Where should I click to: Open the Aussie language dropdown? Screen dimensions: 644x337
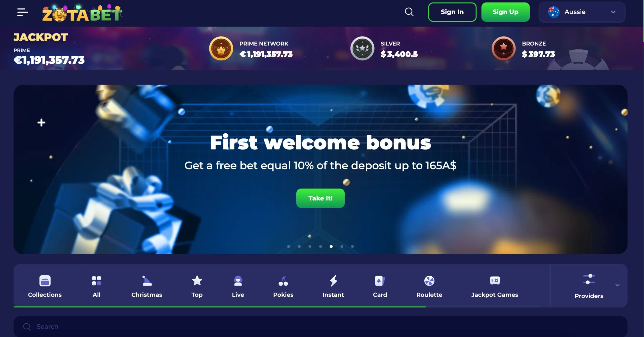click(582, 12)
